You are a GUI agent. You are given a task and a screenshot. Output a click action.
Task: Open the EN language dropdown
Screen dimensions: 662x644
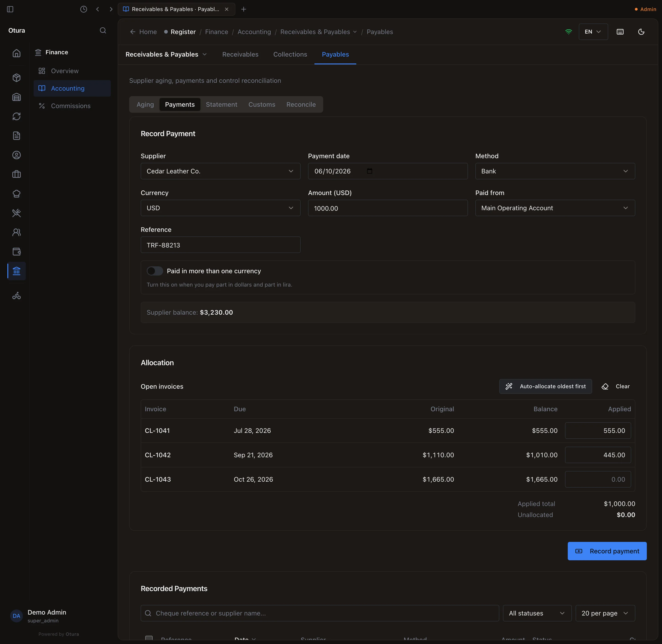(593, 32)
